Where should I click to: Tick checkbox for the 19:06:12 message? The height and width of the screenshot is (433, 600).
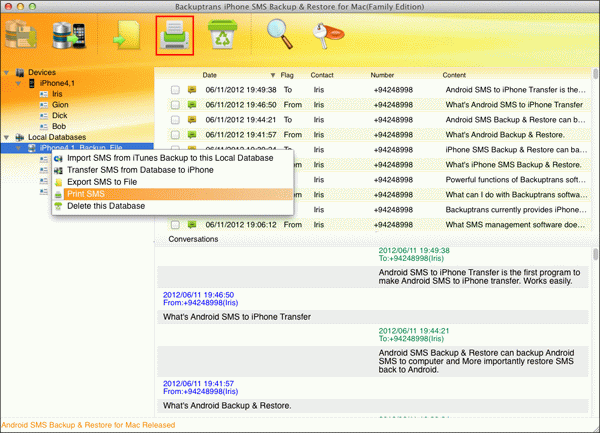click(x=175, y=225)
